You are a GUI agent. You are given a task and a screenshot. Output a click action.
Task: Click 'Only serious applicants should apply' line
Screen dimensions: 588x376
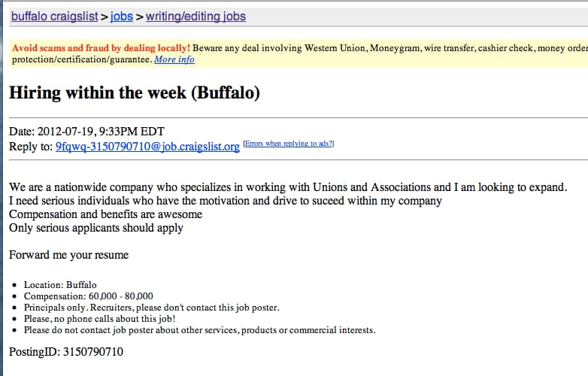[95, 228]
